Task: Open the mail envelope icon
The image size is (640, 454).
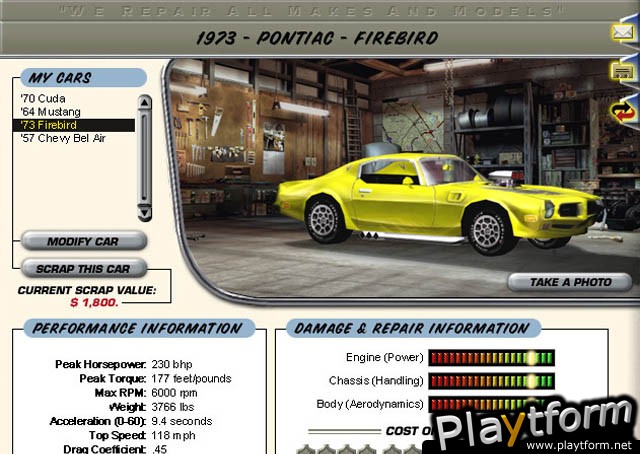Action: click(622, 32)
